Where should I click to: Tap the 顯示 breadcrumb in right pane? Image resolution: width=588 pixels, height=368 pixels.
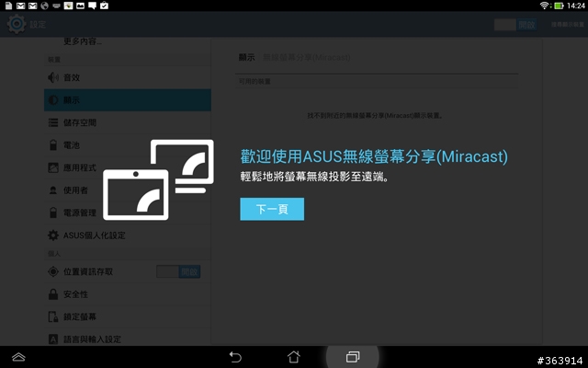point(246,57)
